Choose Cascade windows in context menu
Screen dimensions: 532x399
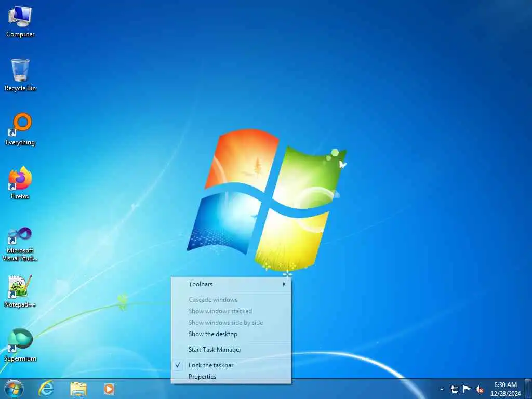click(231, 300)
